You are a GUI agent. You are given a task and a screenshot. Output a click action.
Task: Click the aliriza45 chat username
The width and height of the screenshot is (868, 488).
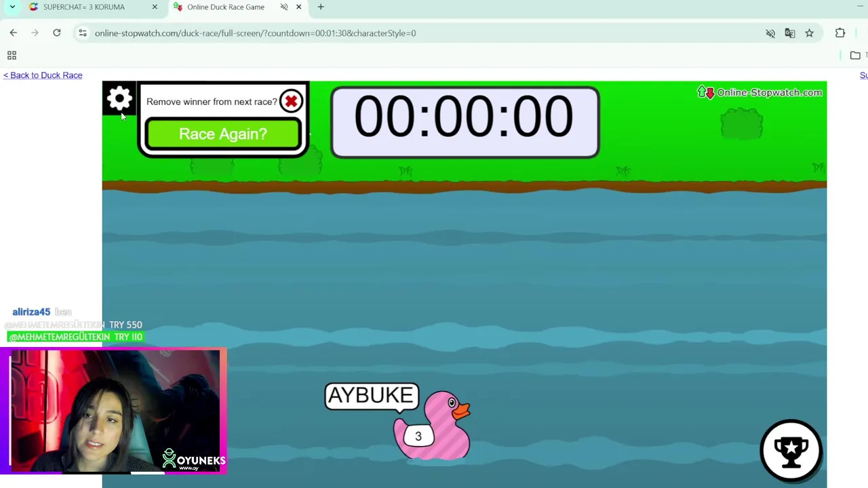pos(31,312)
